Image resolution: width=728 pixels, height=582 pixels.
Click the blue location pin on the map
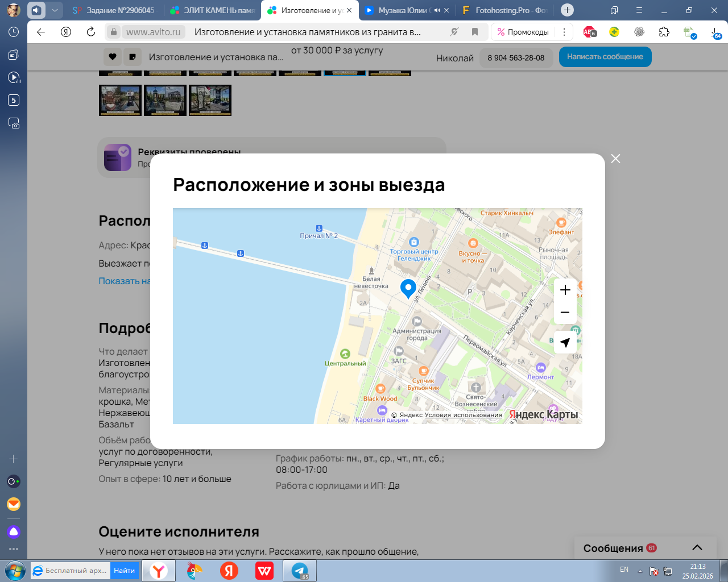pos(408,288)
